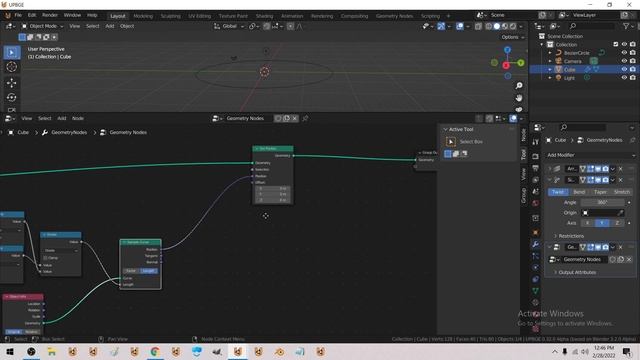Screen dimensions: 640x360
Task: Open the Add Modifier dropdown
Action: pos(591,155)
